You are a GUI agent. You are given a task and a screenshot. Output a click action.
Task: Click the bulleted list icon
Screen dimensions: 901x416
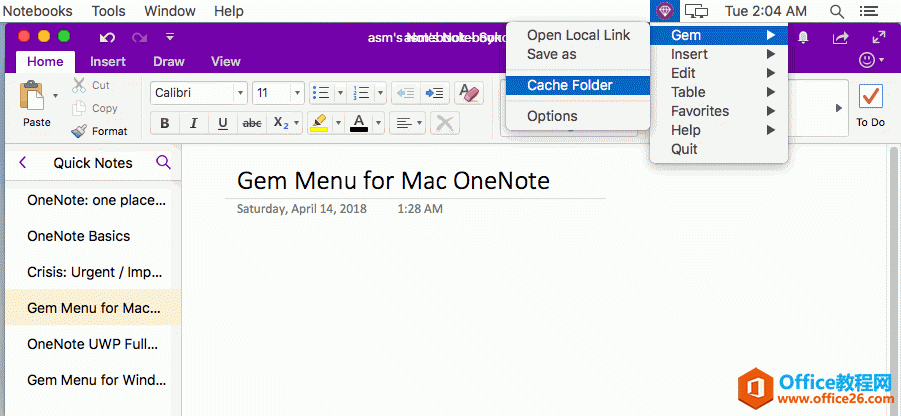coord(321,93)
